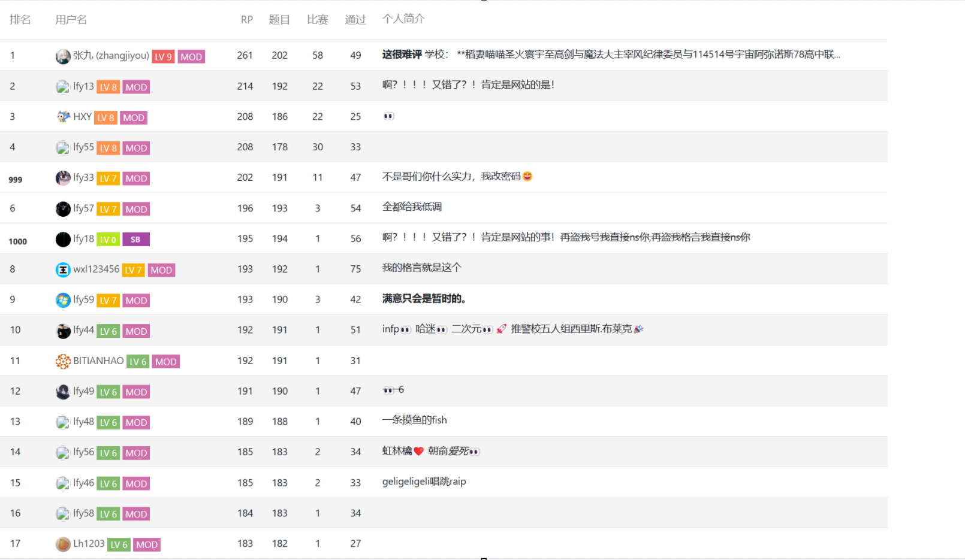Sort by the RP column header
The image size is (965, 560).
pos(246,20)
